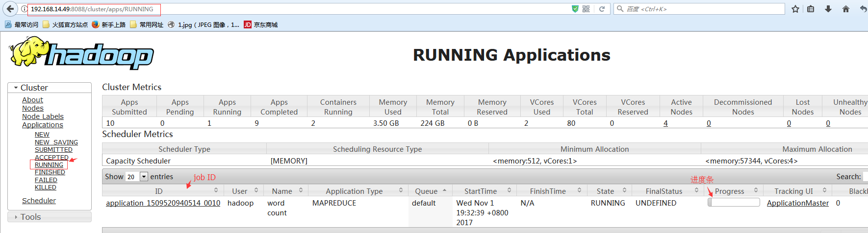
Task: Click the Hadoop elephant logo
Action: (81, 53)
